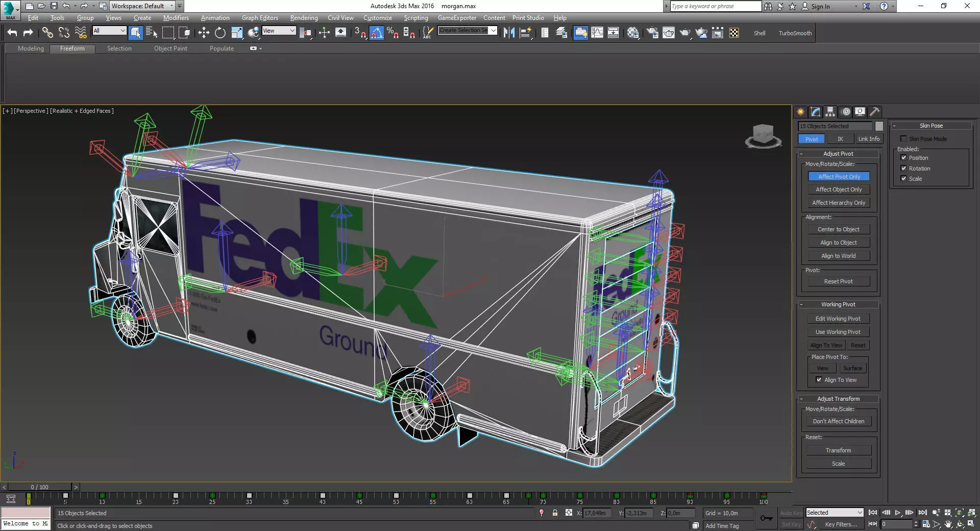
Task: Open the View reference coordinate dropdown
Action: pos(279,31)
